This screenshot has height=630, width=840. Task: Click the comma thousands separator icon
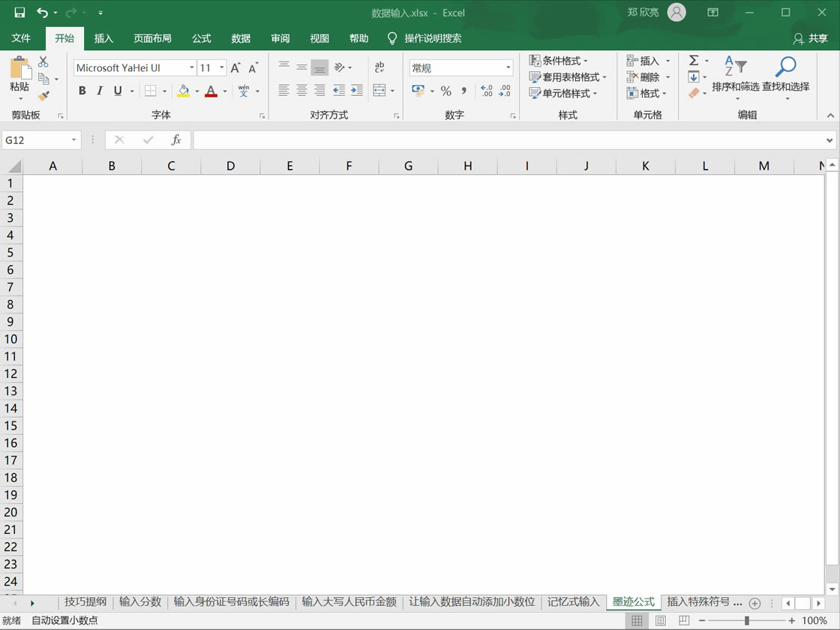tap(465, 91)
